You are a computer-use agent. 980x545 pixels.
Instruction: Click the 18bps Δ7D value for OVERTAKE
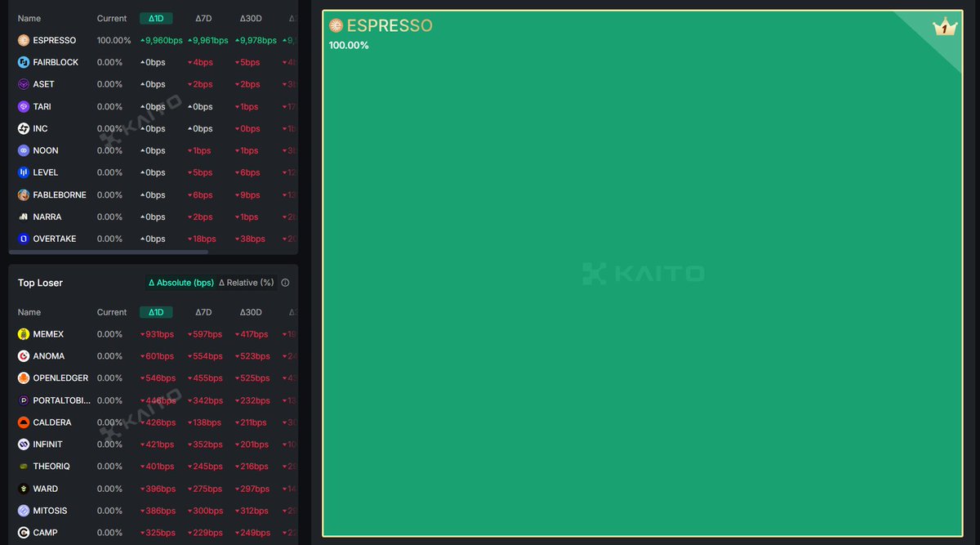(202, 239)
